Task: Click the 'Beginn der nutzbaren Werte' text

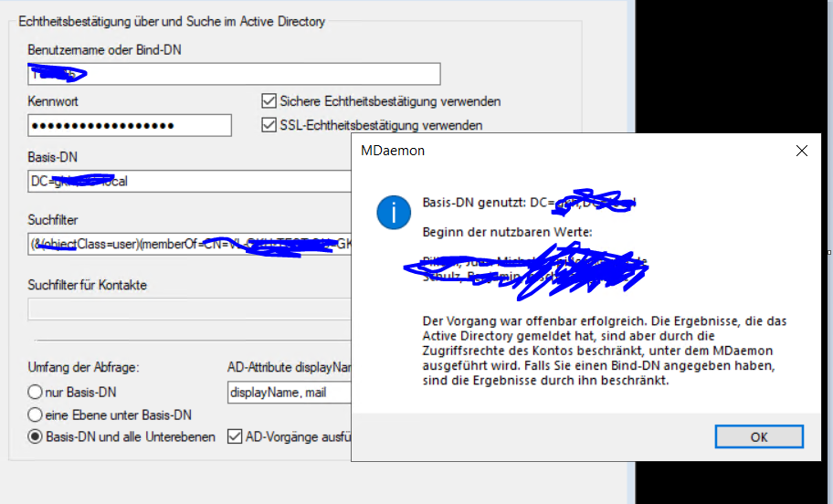Action: point(507,232)
